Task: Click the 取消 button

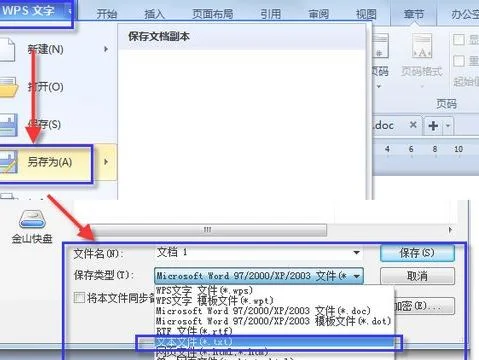Action: tap(417, 276)
